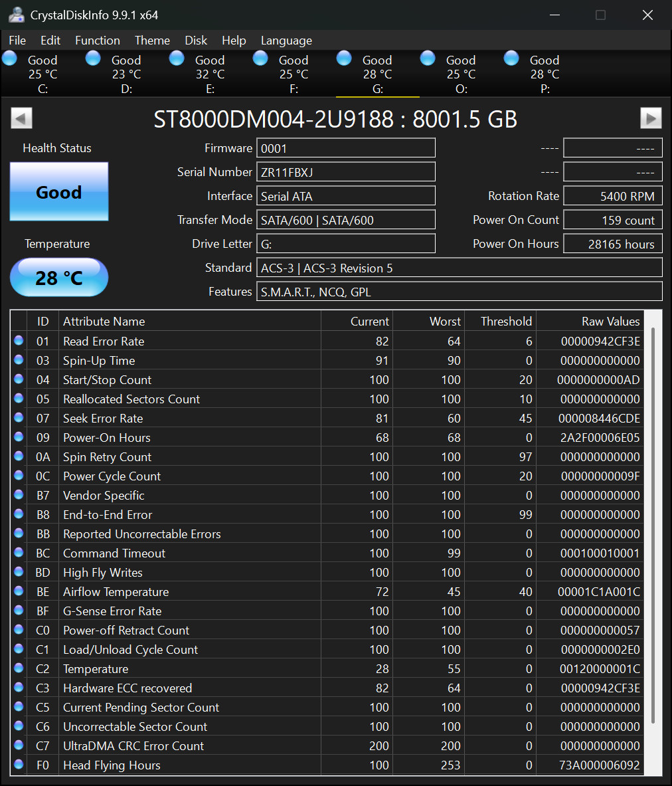The image size is (672, 786).
Task: Click the Threshold column header
Action: coord(500,321)
